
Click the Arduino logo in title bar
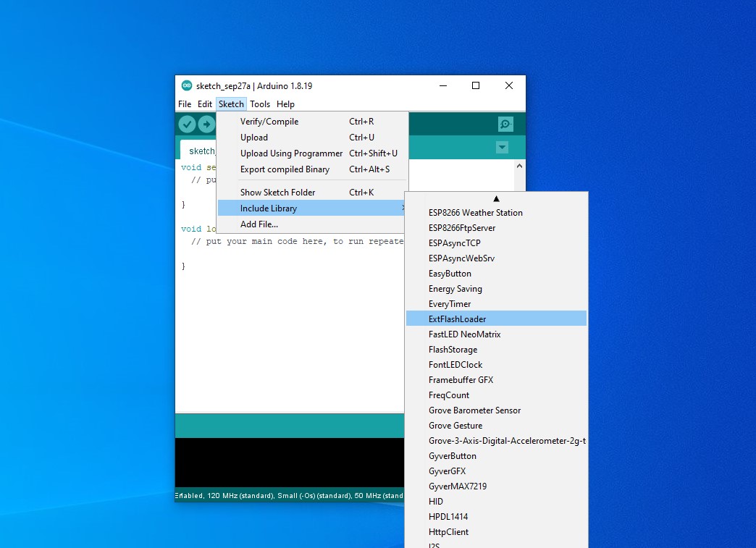pos(187,85)
